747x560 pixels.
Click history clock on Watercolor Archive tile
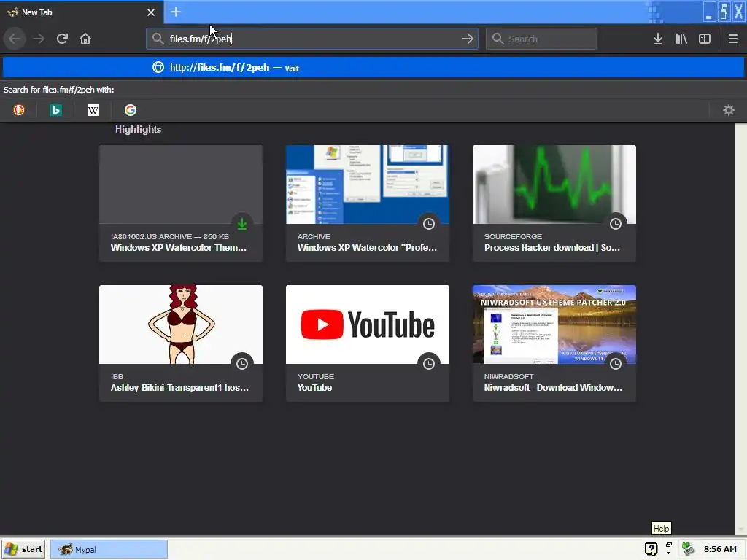[x=429, y=224]
